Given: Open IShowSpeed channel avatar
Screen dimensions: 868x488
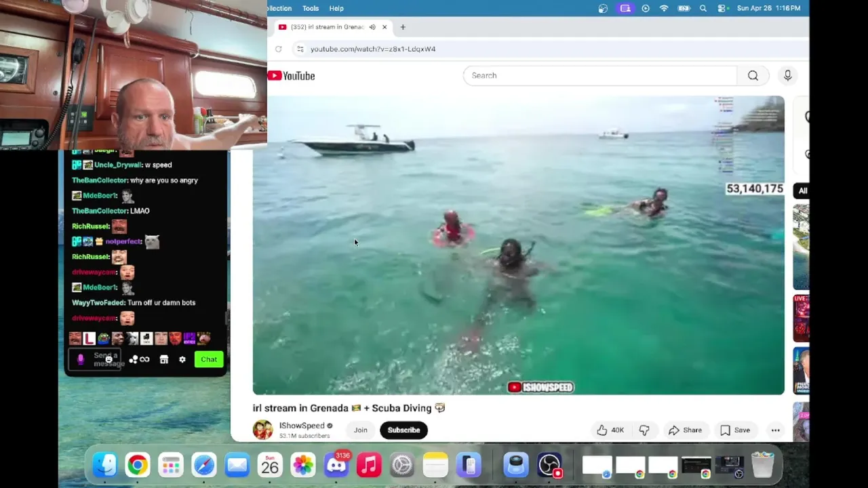Looking at the screenshot, I should click(x=262, y=430).
